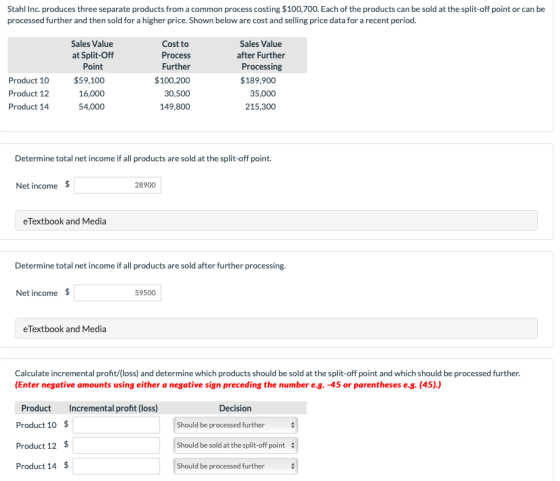Screen dimensions: 560x481
Task: Open Product 14 decision dropdown
Action: point(235,466)
